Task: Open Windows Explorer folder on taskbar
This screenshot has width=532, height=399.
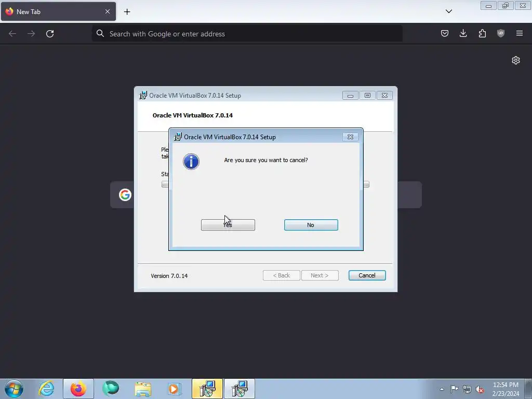Action: (143, 389)
